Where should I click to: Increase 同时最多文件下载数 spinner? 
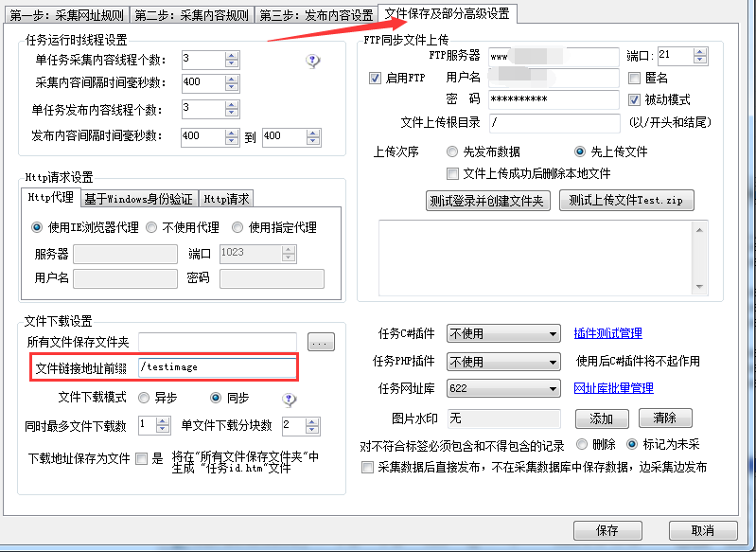click(163, 421)
